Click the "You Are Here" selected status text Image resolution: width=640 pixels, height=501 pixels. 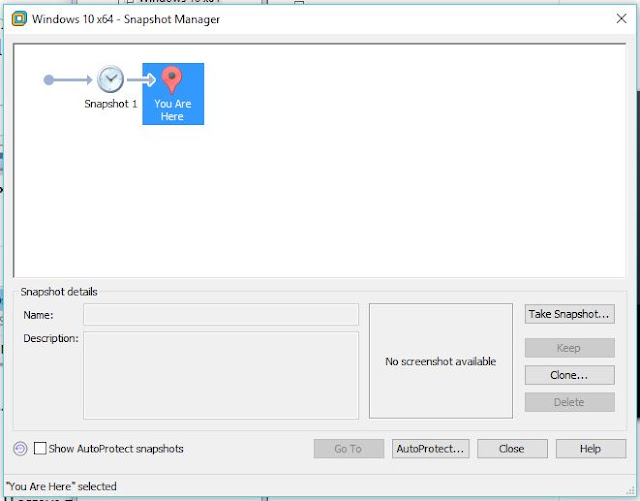pyautogui.click(x=61, y=486)
